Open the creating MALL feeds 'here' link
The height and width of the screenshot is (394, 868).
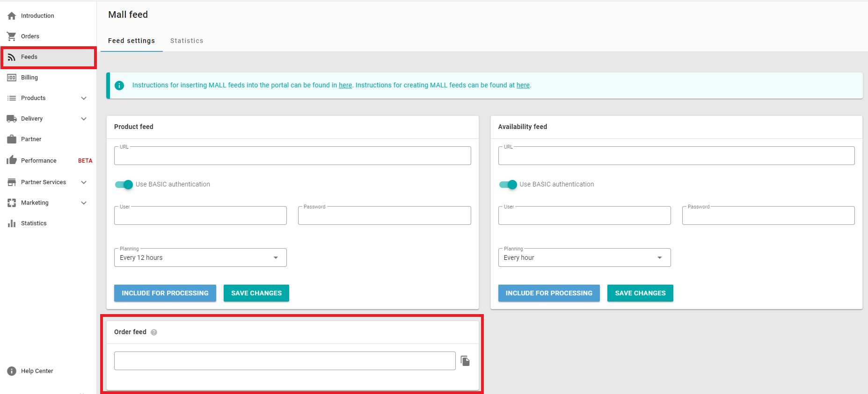tap(523, 85)
